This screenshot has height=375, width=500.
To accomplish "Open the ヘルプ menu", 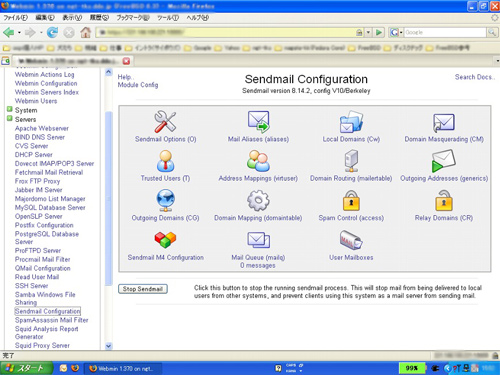I will pyautogui.click(x=197, y=18).
